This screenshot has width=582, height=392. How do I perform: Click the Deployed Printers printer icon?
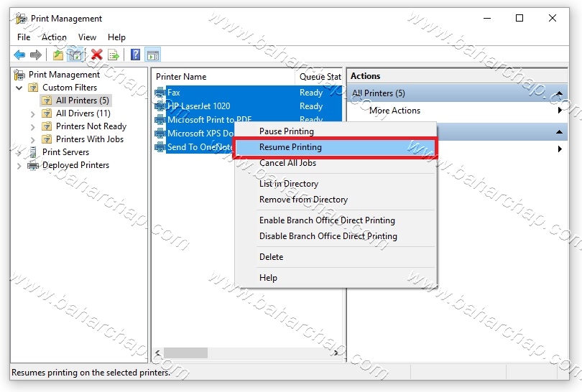pyautogui.click(x=33, y=165)
